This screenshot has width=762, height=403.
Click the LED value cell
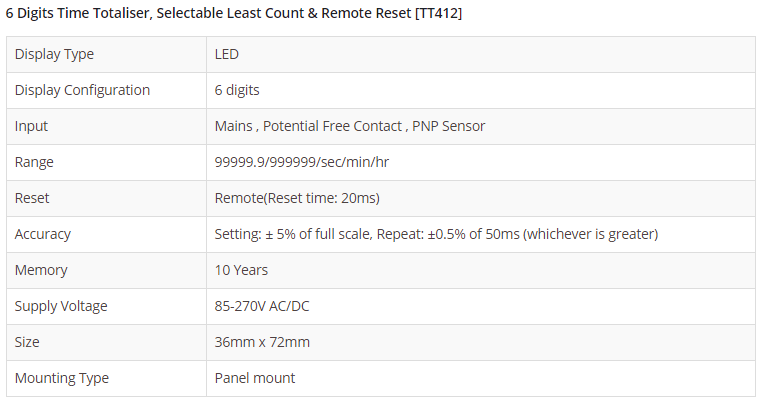[x=226, y=54]
